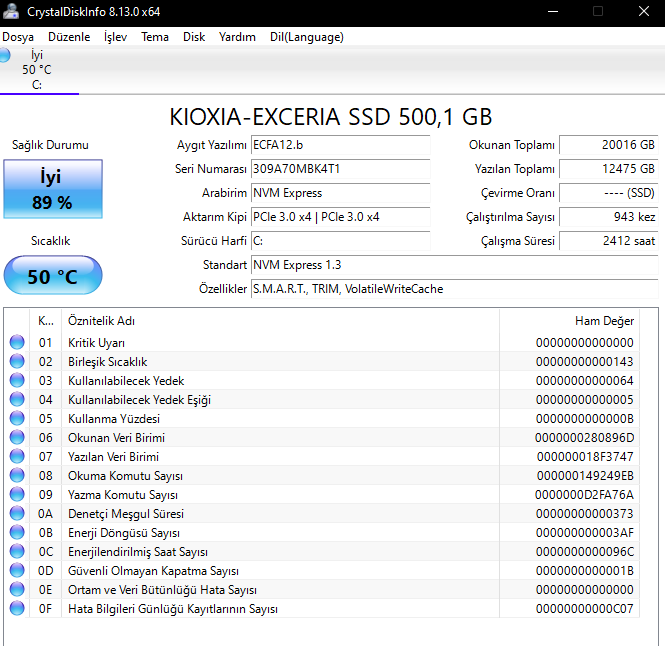Click the Yazılan Toplamı value 12475 GB
665x646 pixels.
[x=609, y=169]
